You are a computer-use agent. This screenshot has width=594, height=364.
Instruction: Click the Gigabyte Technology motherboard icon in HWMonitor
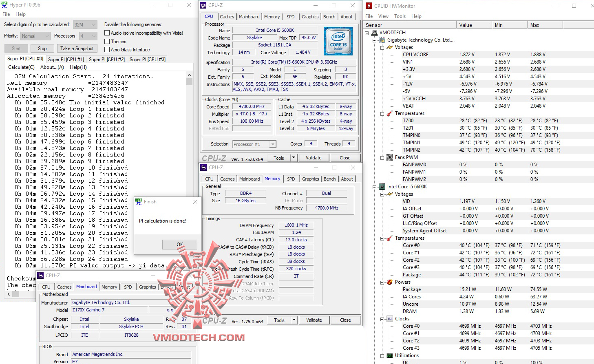[382, 40]
